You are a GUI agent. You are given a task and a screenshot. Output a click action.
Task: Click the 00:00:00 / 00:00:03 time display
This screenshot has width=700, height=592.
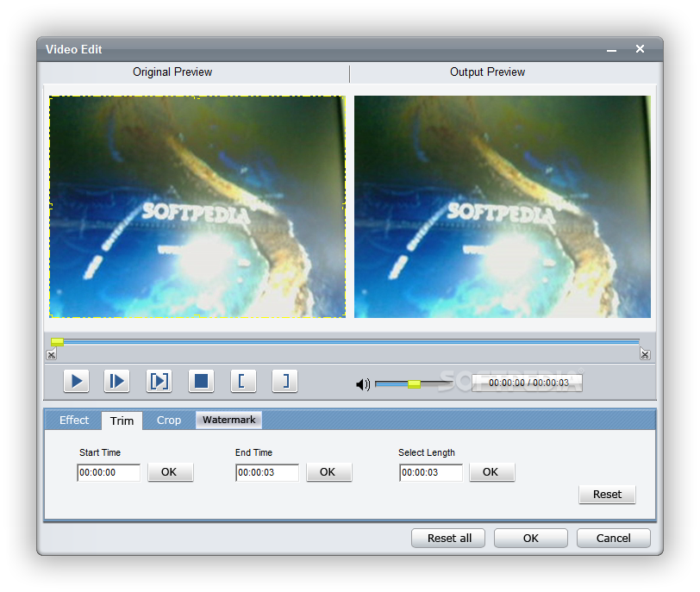(528, 383)
